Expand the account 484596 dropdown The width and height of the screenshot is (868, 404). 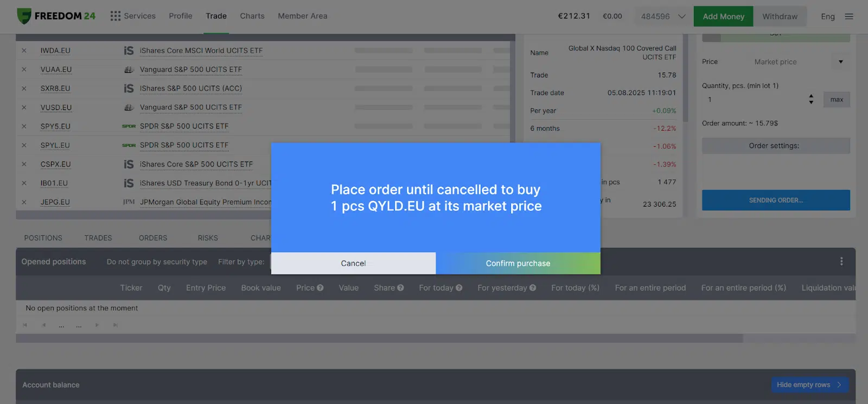(x=682, y=16)
